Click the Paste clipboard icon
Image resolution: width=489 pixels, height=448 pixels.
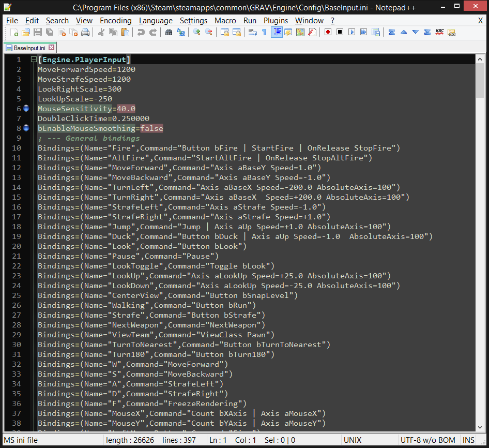[125, 32]
